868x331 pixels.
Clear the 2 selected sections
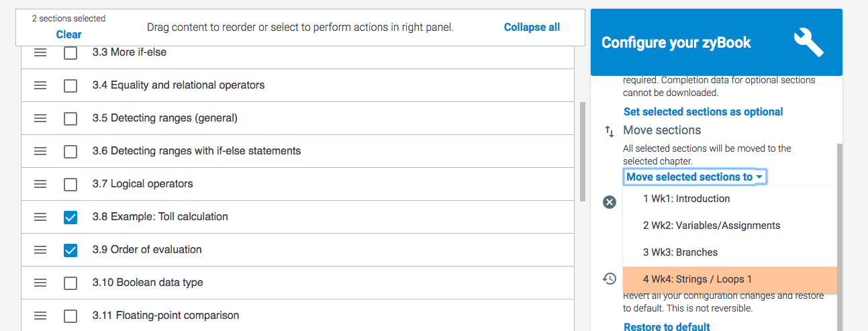tap(68, 34)
